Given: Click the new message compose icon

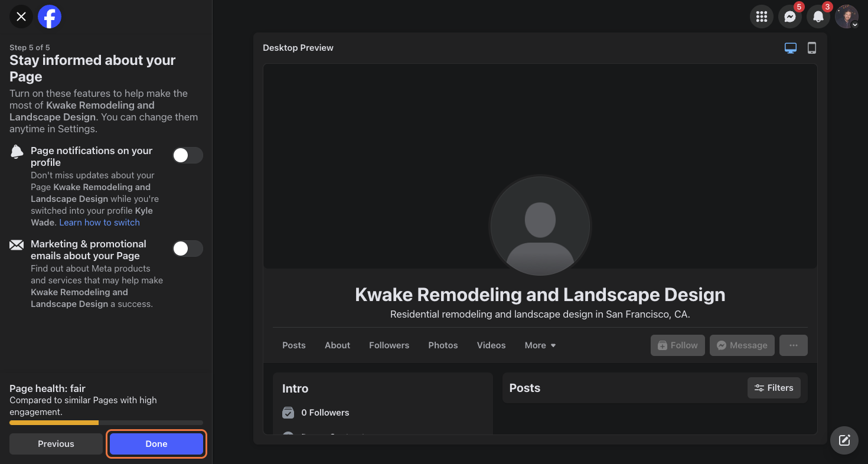Looking at the screenshot, I should [844, 440].
